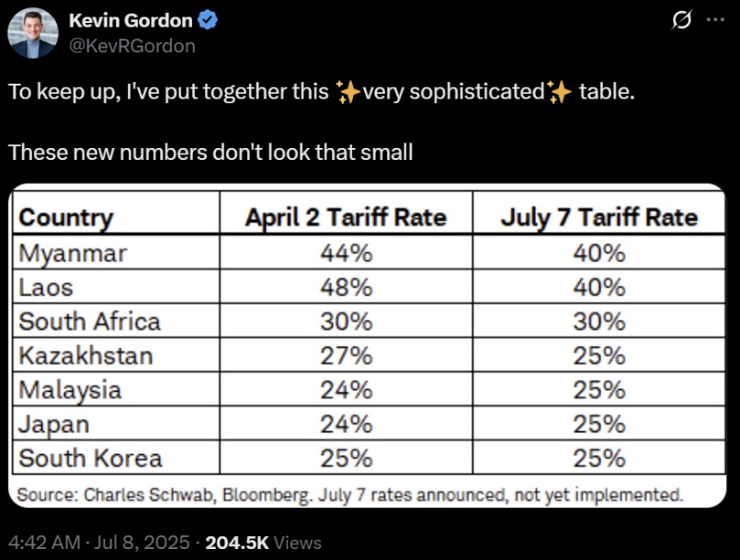Screen dimensions: 740x560
Task: Click the 204.5K Views count
Action: pyautogui.click(x=263, y=543)
